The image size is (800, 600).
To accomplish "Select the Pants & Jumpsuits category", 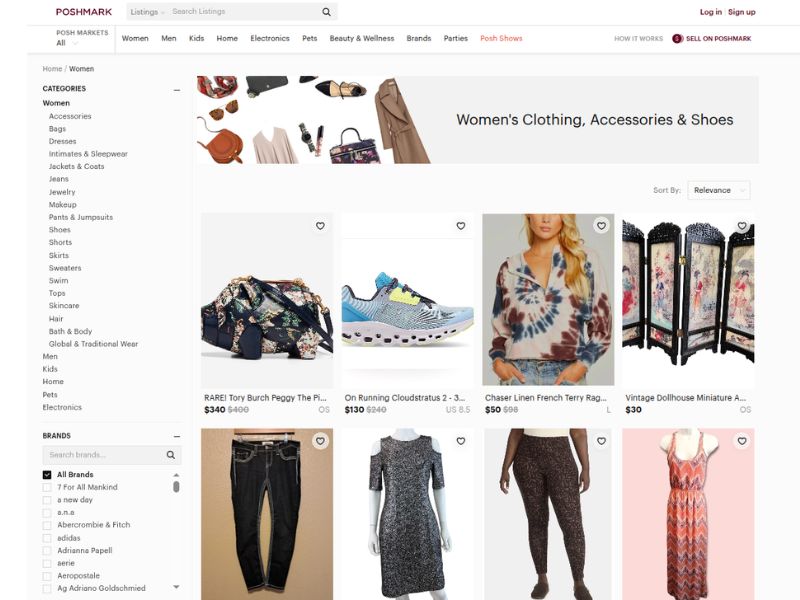I will pos(81,217).
